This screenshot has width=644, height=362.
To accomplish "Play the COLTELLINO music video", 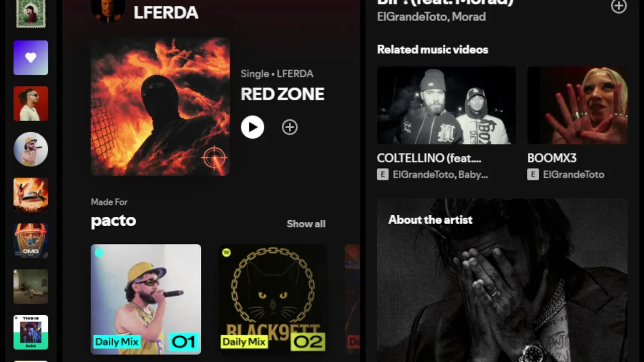I will [446, 105].
